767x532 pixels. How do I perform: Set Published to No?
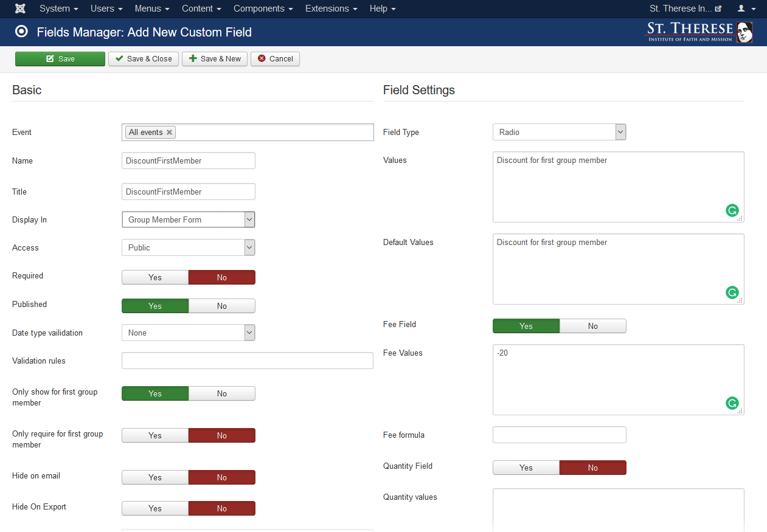click(x=221, y=306)
